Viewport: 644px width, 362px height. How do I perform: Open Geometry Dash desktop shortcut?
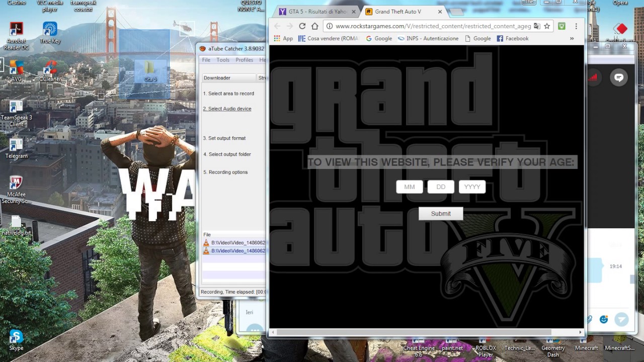553,348
